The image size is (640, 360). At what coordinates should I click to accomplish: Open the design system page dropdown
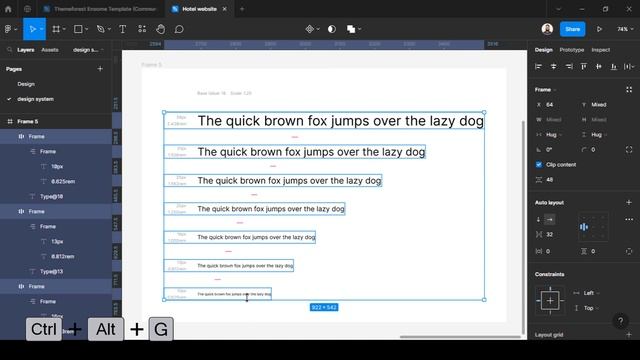88,50
